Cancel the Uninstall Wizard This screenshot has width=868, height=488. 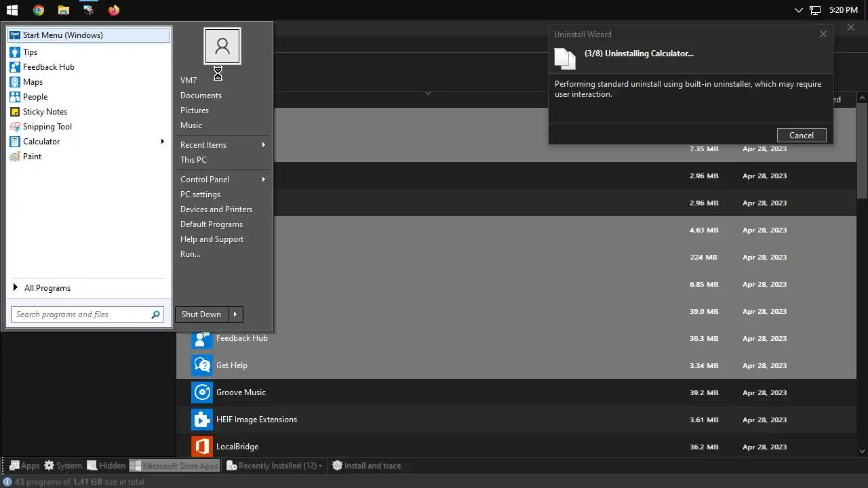[x=802, y=136]
